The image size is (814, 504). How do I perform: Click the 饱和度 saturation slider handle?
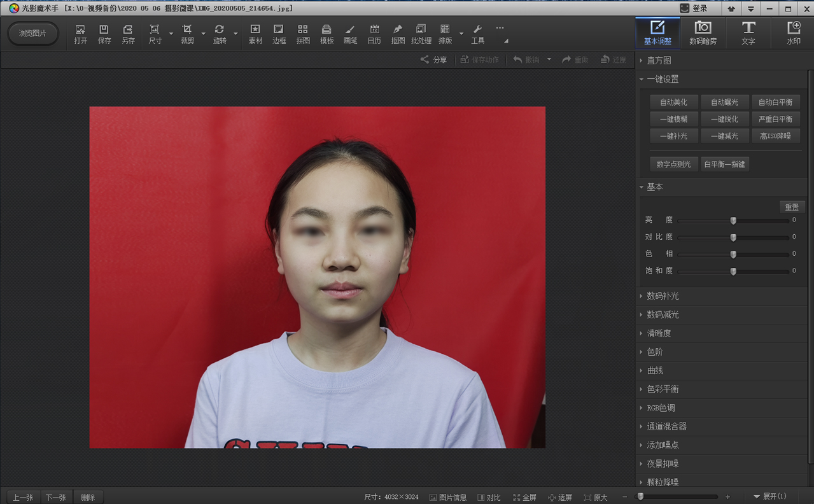(733, 271)
